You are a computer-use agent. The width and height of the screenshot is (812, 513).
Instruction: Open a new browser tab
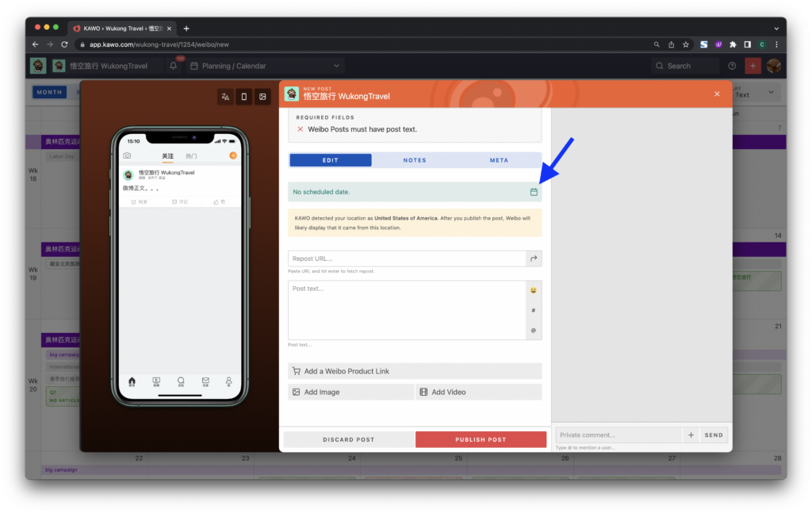(186, 29)
